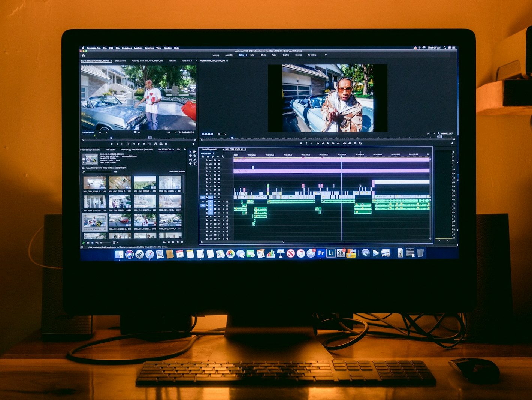This screenshot has width=532, height=400.
Task: Toggle linked selection in timeline
Action: (212, 157)
